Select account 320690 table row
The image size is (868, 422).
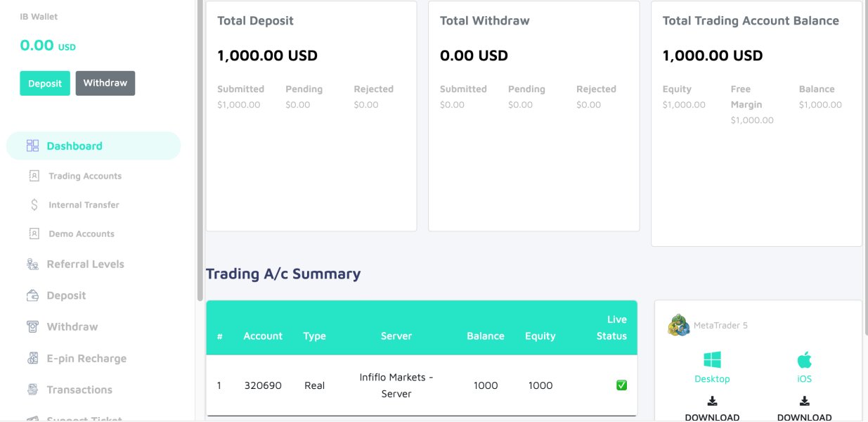(x=421, y=385)
